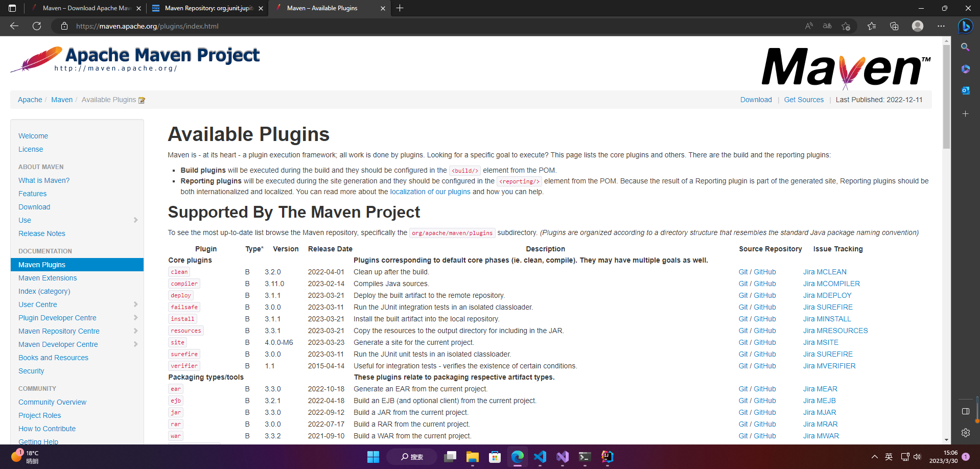Image resolution: width=980 pixels, height=469 pixels.
Task: Open the tab actions menu
Action: [x=12, y=8]
